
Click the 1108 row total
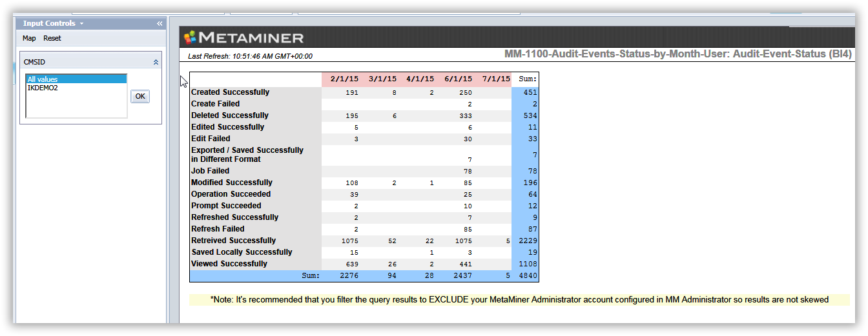pos(527,264)
